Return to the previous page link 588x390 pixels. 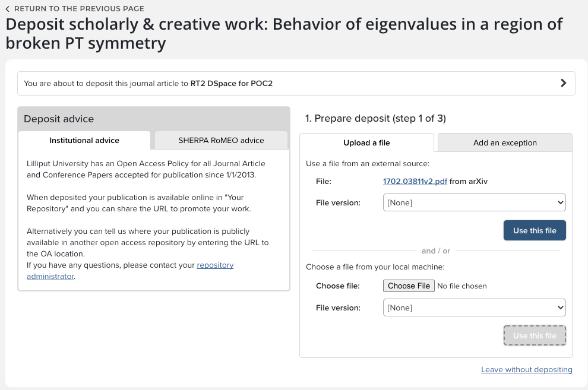[x=79, y=9]
